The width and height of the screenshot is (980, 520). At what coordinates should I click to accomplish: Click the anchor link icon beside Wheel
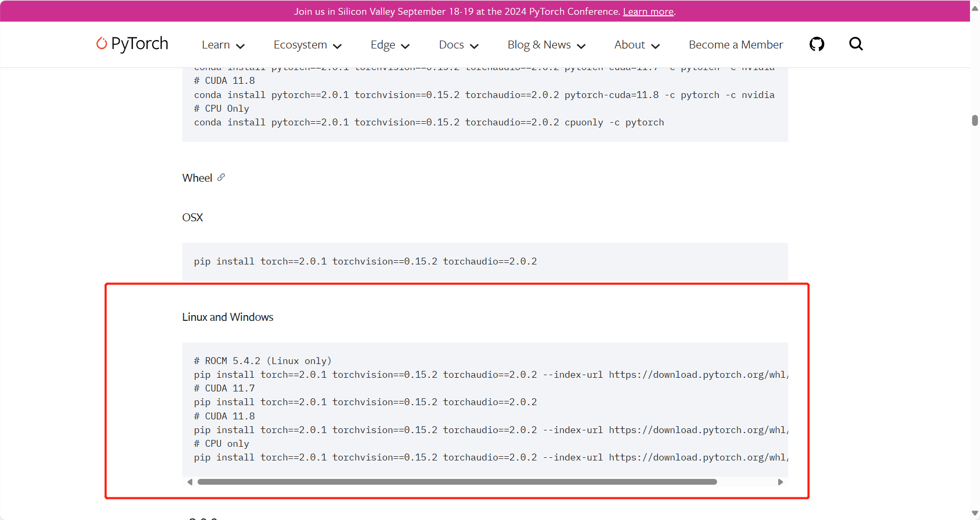[x=221, y=177]
